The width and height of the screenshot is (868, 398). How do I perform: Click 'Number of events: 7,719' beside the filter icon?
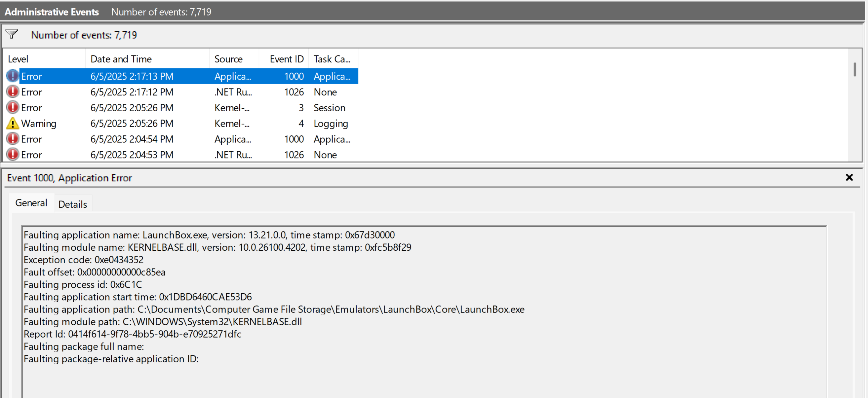(x=84, y=35)
